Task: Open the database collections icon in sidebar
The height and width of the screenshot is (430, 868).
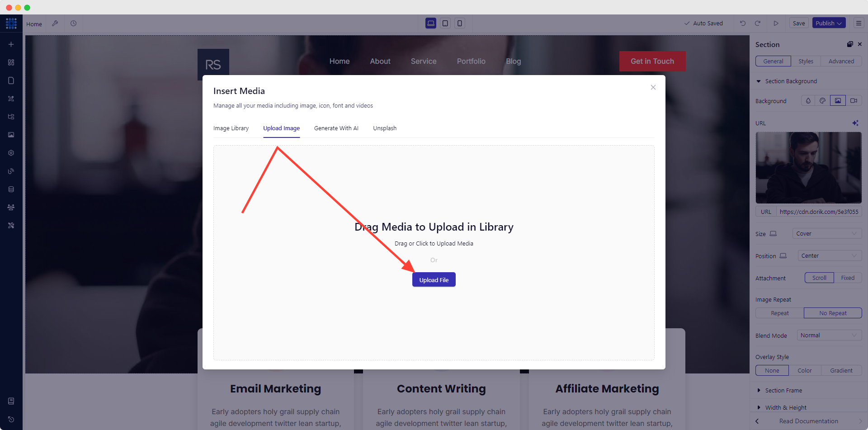Action: click(11, 189)
